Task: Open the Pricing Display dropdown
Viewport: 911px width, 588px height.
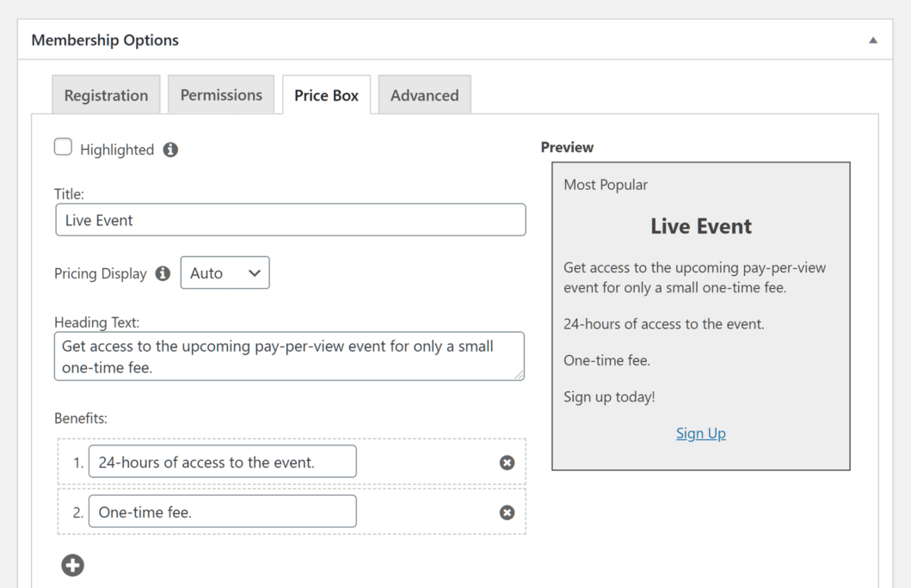Action: pos(225,273)
